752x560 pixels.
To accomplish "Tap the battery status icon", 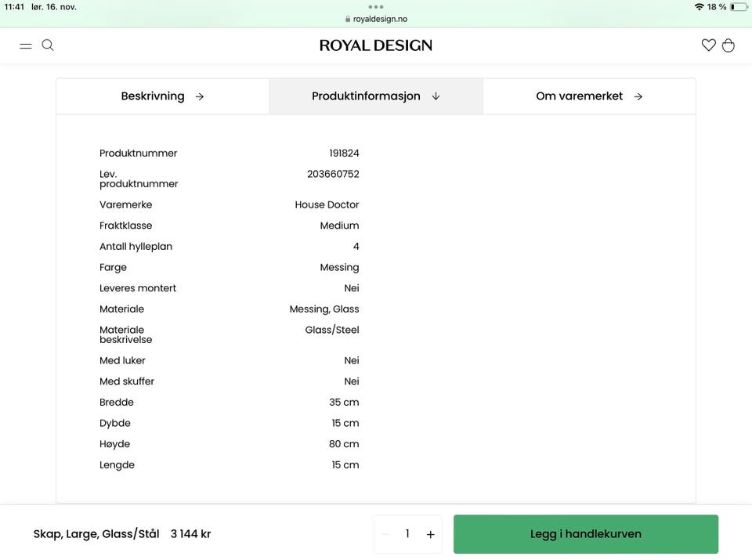I will [739, 7].
